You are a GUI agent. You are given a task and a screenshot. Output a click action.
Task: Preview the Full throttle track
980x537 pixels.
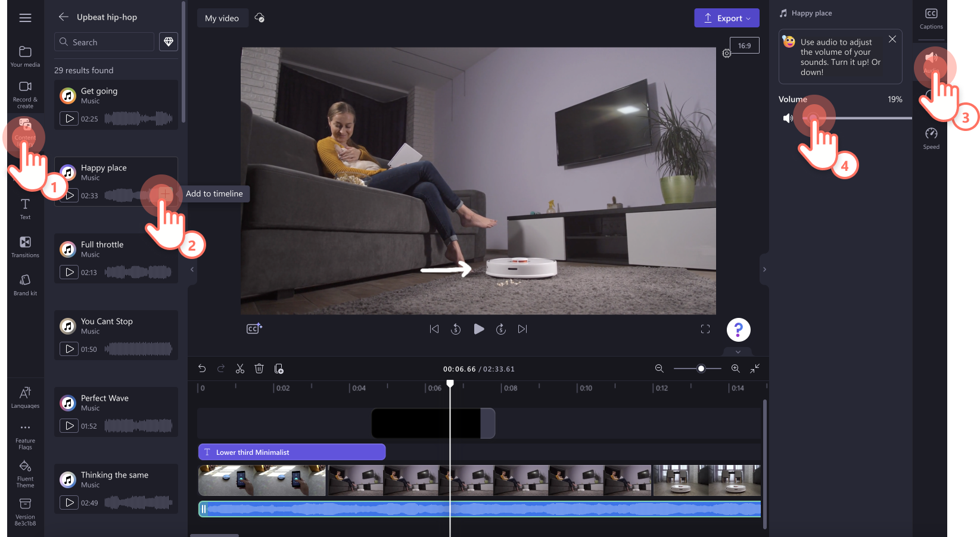pos(70,272)
